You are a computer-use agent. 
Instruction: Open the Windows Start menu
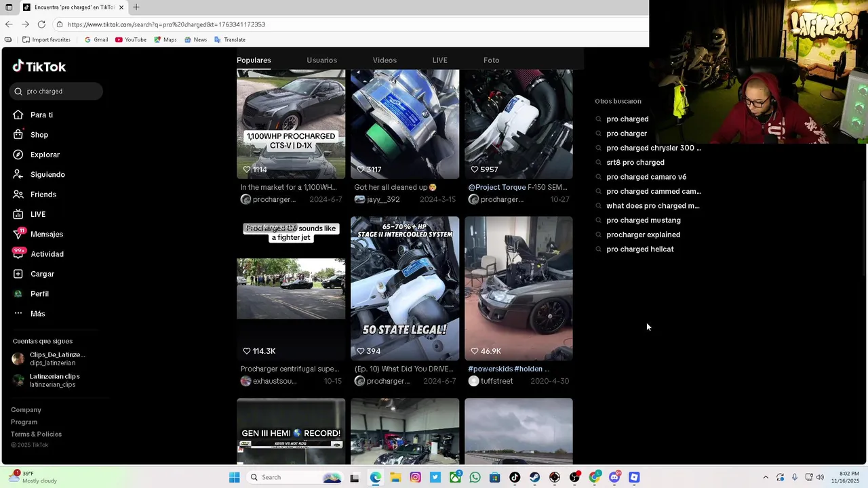(234, 477)
